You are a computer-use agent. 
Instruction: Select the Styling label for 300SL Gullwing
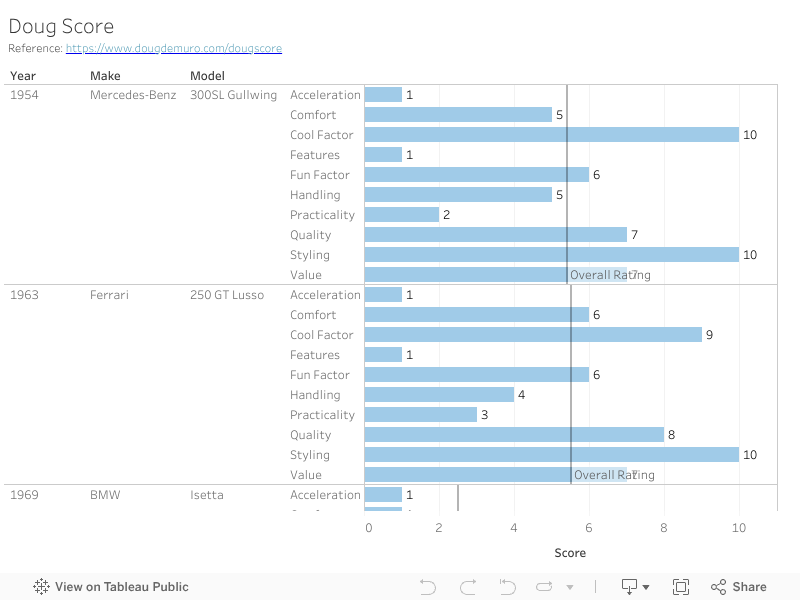310,255
